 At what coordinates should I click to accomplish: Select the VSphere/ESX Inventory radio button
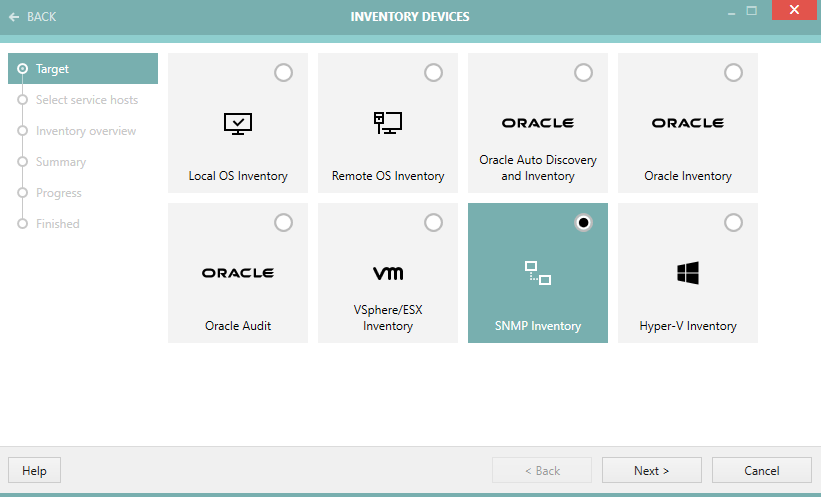434,222
